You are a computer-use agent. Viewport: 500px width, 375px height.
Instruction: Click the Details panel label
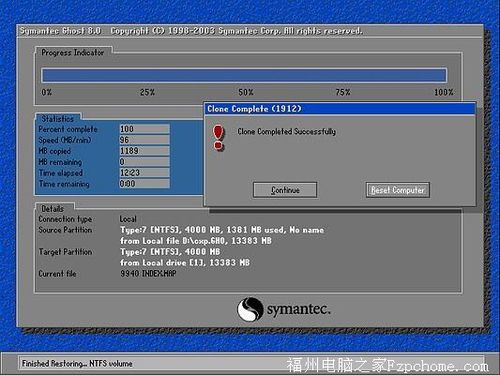(x=52, y=209)
